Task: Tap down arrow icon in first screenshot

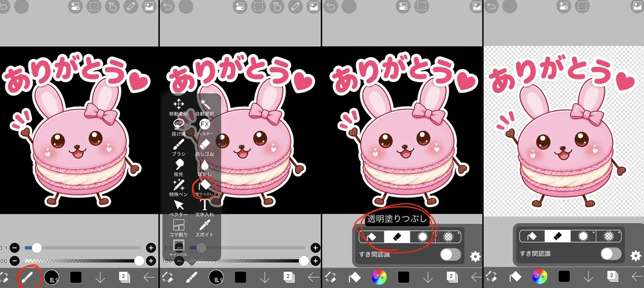Action: [100, 277]
